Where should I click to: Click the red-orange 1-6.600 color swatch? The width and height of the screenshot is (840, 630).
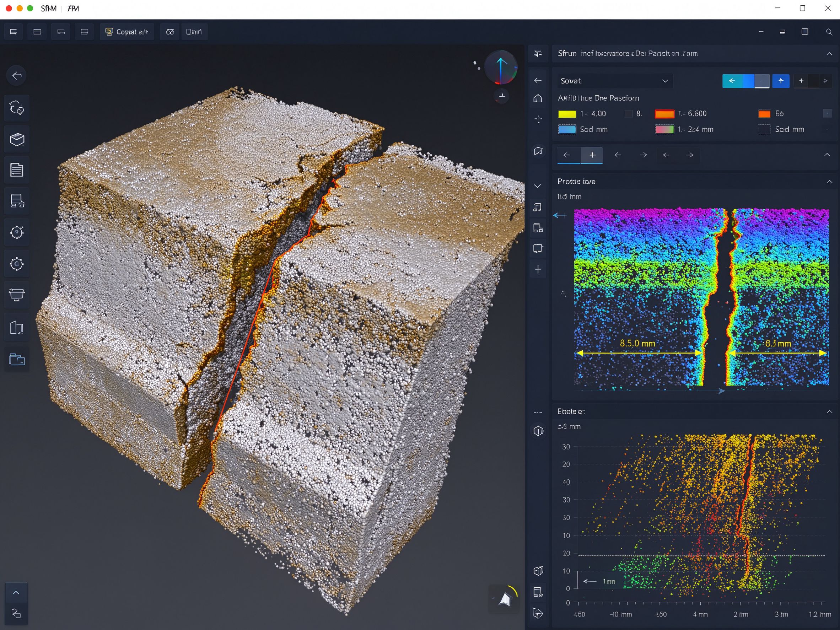[664, 114]
